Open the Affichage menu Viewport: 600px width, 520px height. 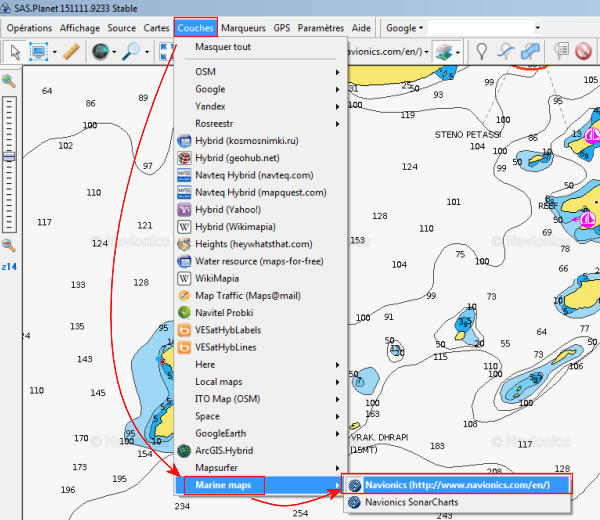pyautogui.click(x=80, y=28)
